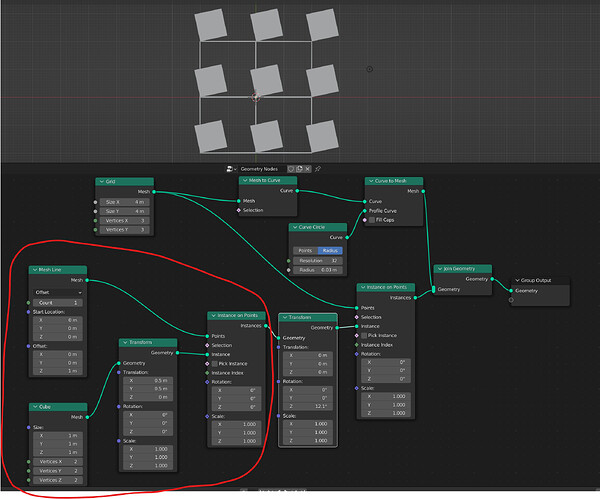Click Join Geometry input Geometry socket
Viewport: 600px width, 499px height.
[x=434, y=290]
